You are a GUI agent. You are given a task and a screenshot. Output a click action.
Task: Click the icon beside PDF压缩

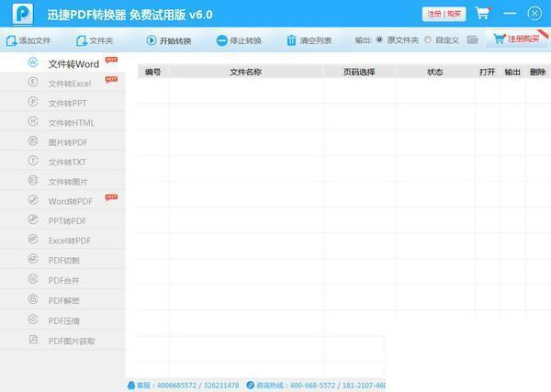tap(33, 319)
